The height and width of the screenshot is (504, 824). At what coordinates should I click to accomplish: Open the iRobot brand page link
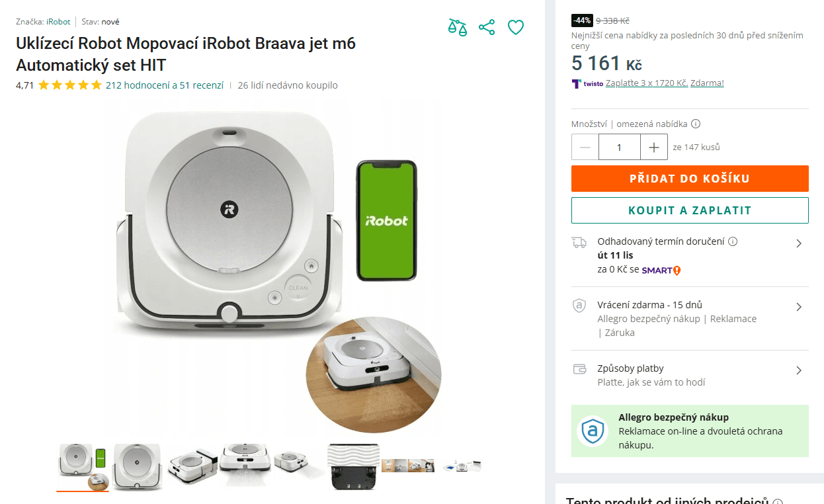[58, 21]
